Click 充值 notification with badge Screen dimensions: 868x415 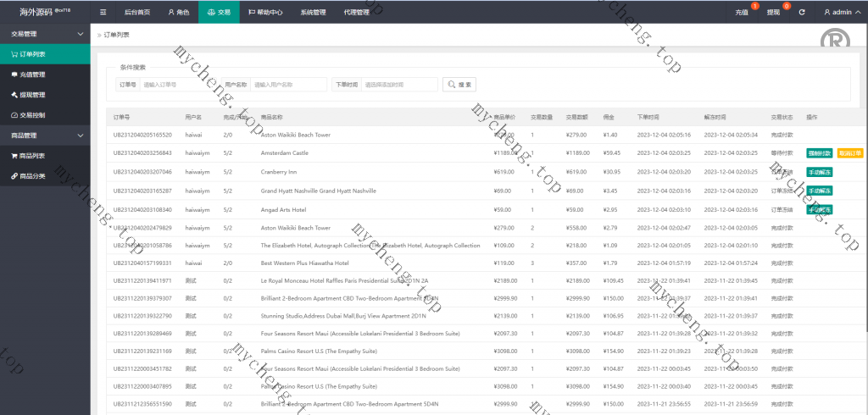(x=742, y=13)
